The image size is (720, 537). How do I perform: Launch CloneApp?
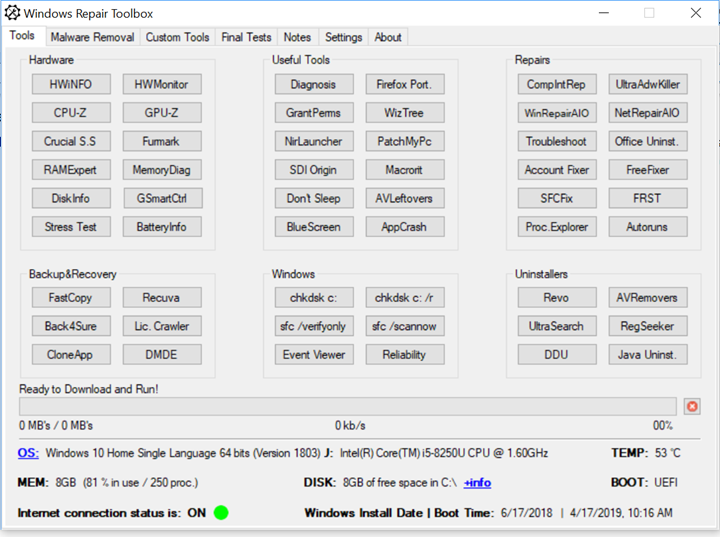(x=71, y=355)
